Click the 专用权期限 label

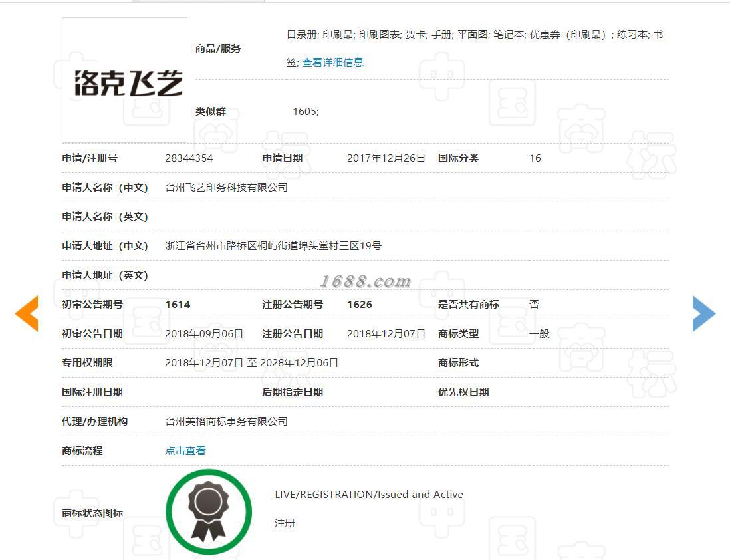87,363
